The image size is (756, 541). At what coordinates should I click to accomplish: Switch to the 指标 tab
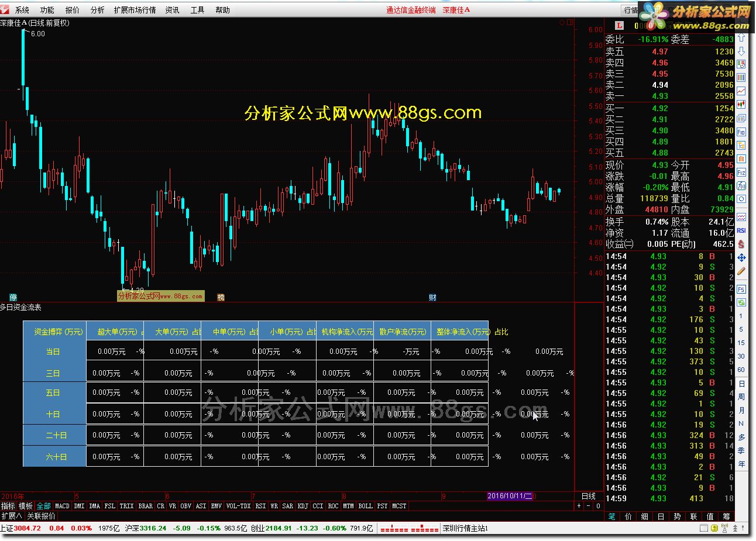8,506
